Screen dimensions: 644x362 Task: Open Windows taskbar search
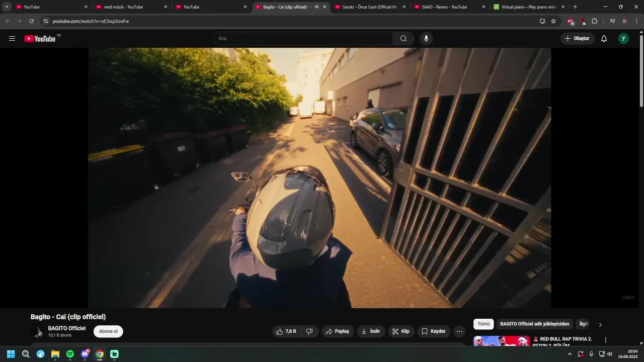click(26, 354)
